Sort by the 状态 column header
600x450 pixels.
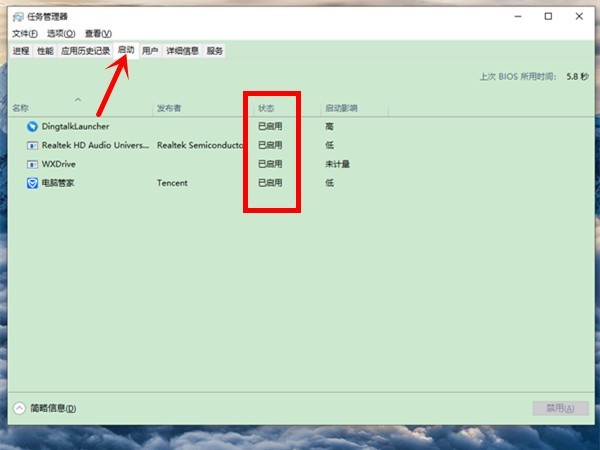287,108
